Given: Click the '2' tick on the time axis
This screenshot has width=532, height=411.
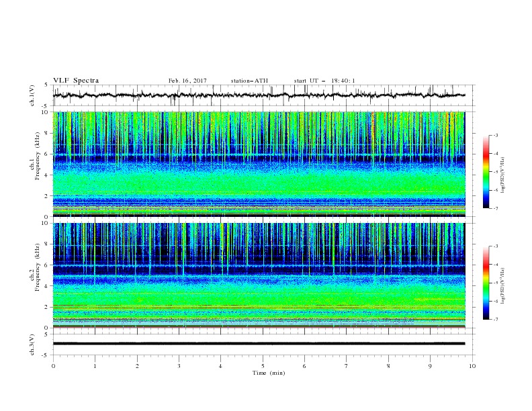Looking at the screenshot, I should 137,366.
